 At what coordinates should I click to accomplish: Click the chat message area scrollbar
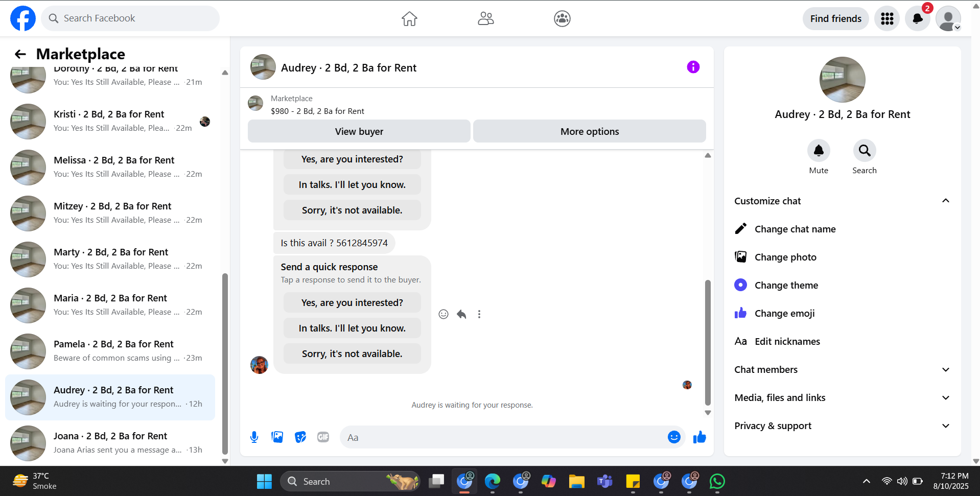click(708, 342)
